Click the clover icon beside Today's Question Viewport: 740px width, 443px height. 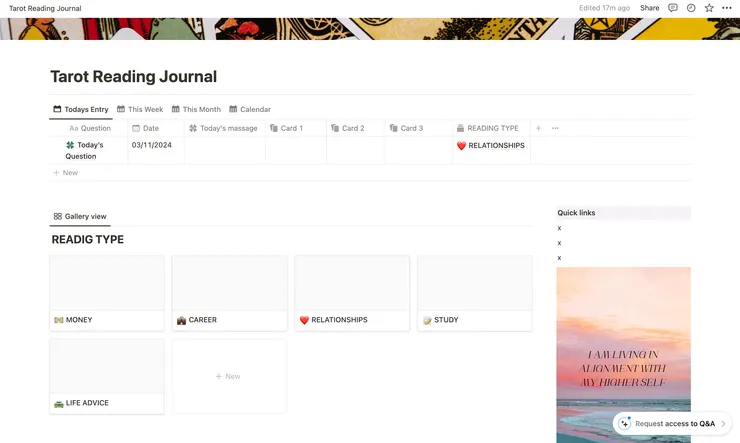click(70, 145)
